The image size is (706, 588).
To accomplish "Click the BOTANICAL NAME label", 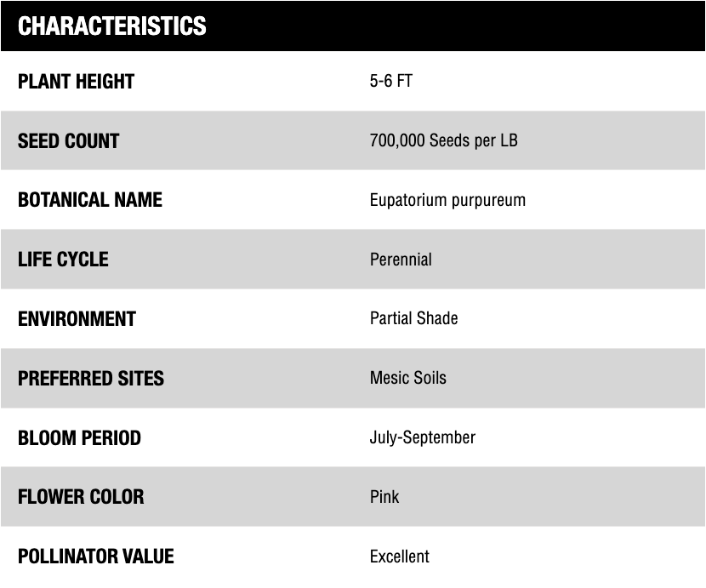I will pyautogui.click(x=89, y=200).
